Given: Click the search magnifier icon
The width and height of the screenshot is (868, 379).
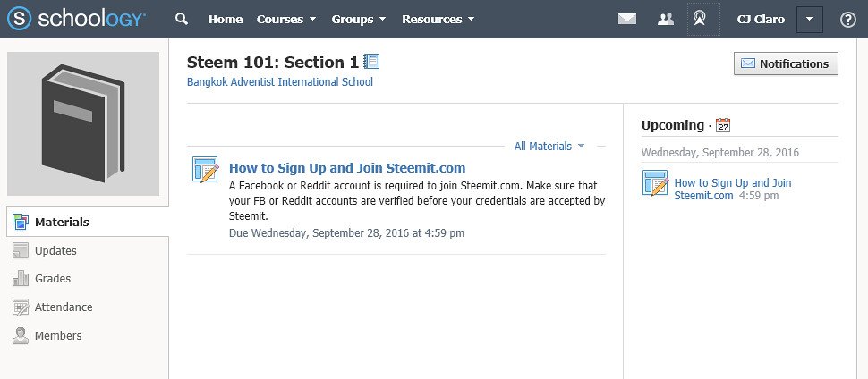Looking at the screenshot, I should (182, 19).
